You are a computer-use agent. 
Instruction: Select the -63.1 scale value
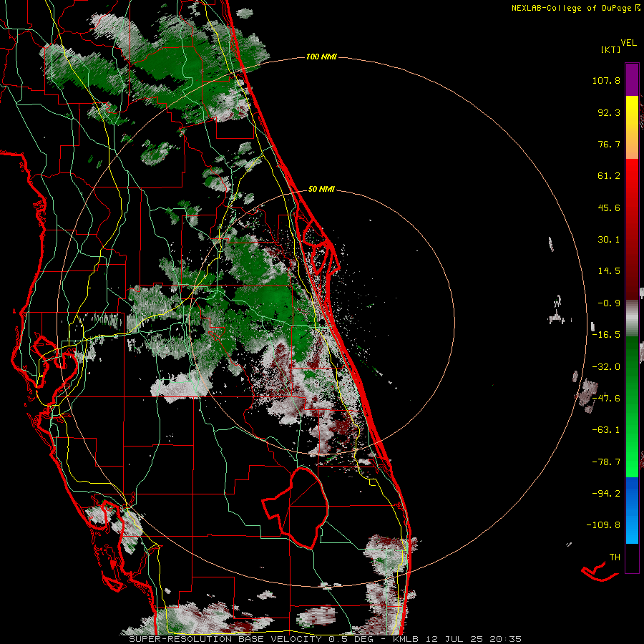click(606, 430)
